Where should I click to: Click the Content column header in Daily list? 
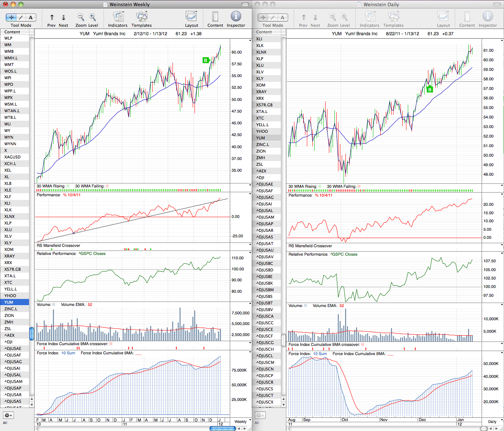click(266, 32)
